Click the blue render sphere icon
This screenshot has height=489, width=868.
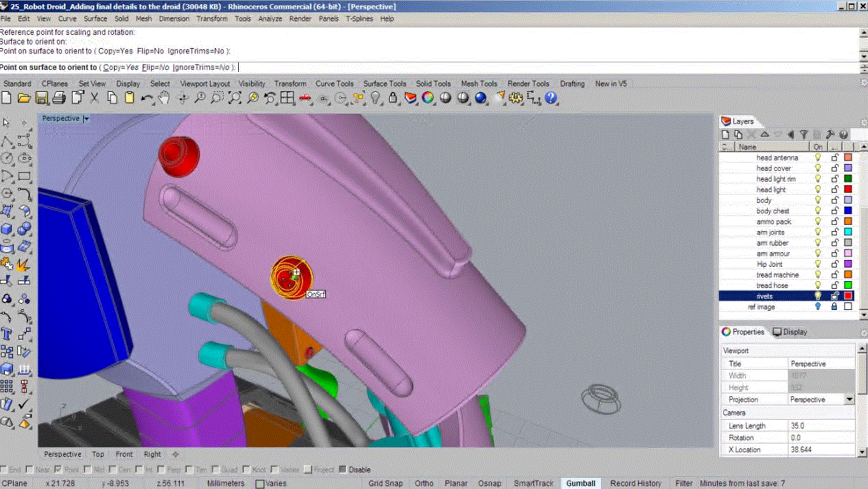pos(481,98)
